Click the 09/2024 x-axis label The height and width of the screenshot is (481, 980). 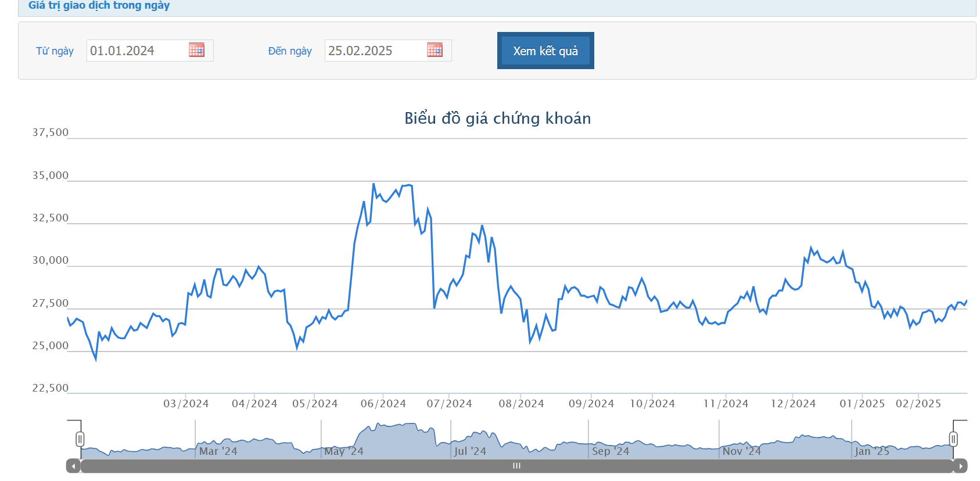[x=591, y=404]
